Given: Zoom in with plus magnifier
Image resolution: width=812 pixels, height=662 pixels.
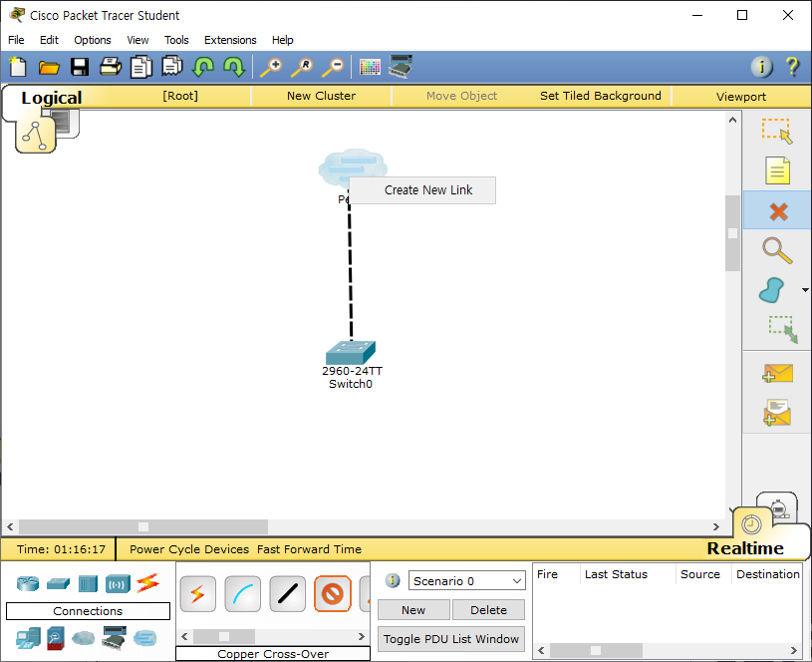Looking at the screenshot, I should 271,68.
